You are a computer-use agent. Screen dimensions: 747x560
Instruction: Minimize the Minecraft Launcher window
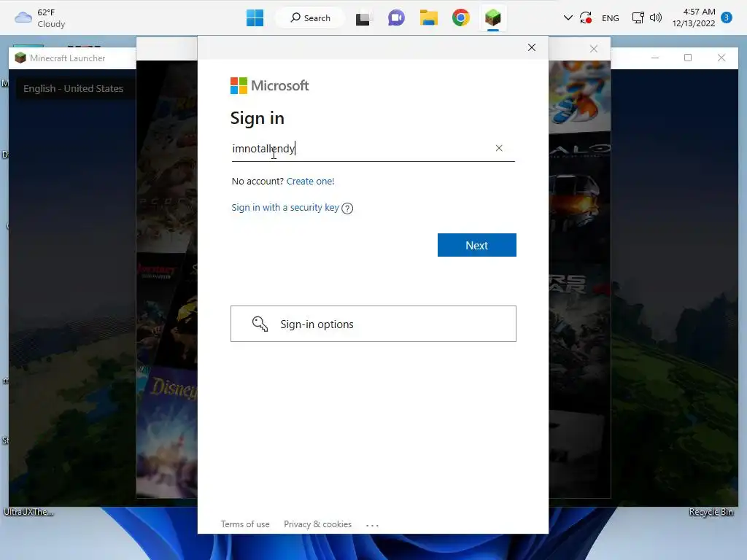pyautogui.click(x=655, y=58)
